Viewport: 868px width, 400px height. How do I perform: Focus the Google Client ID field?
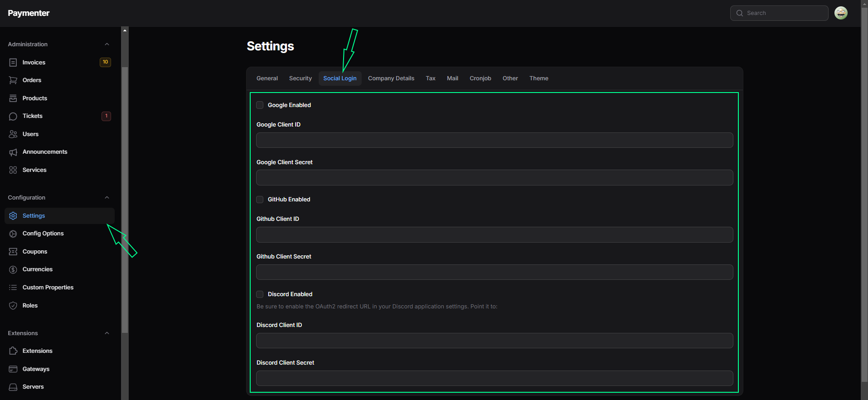[x=494, y=140]
